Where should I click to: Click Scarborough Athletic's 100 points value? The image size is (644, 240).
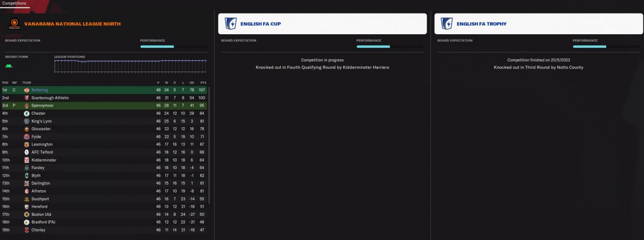coord(203,98)
